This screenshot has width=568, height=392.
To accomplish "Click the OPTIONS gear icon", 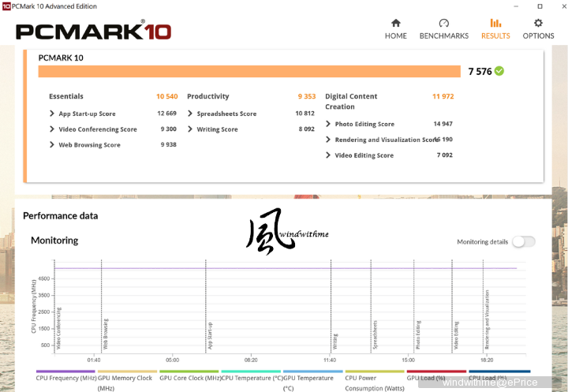I will pos(538,23).
